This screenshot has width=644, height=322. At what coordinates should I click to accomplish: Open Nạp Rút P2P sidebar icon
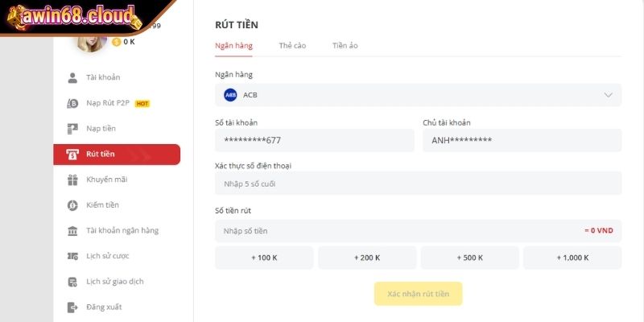coord(72,103)
